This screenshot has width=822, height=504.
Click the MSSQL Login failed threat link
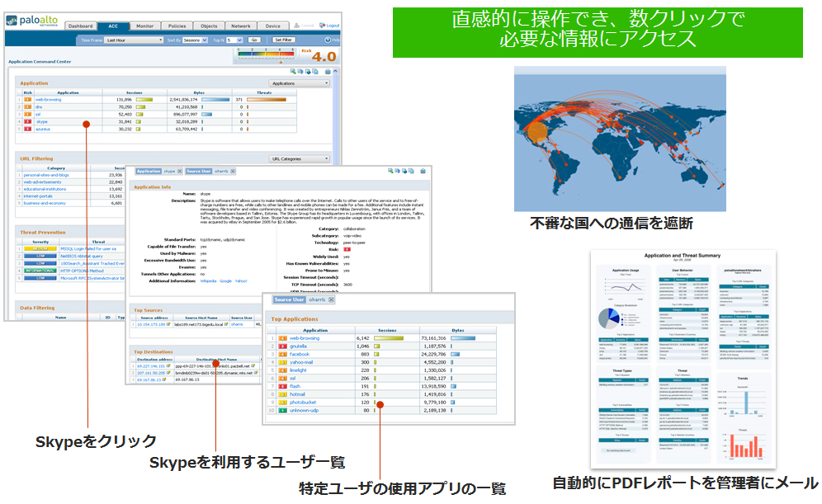[x=88, y=249]
